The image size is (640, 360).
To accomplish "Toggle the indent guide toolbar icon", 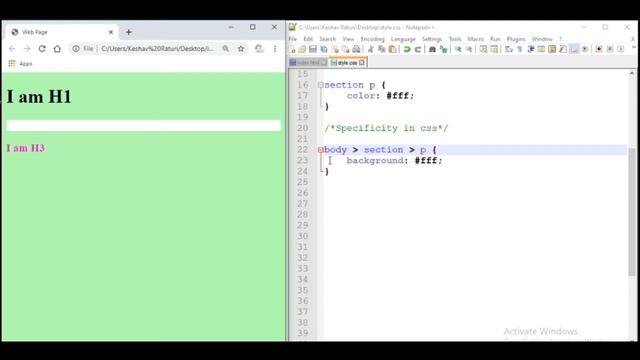I will click(x=531, y=49).
